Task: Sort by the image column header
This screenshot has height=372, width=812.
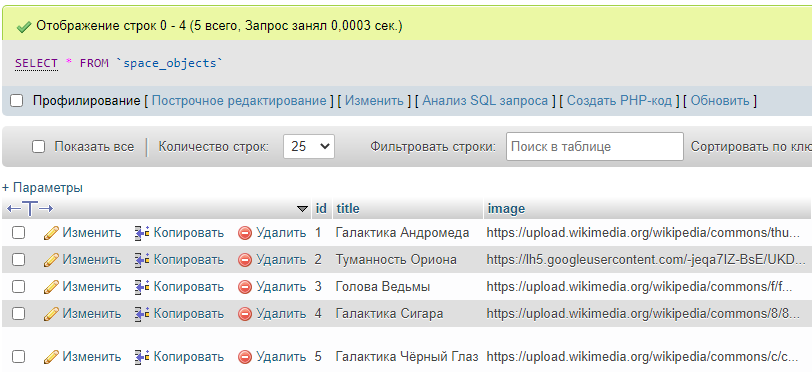Action: click(506, 209)
